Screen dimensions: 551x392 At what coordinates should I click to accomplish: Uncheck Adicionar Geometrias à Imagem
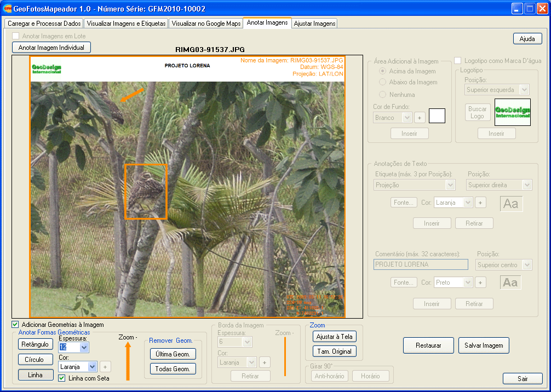(x=15, y=325)
